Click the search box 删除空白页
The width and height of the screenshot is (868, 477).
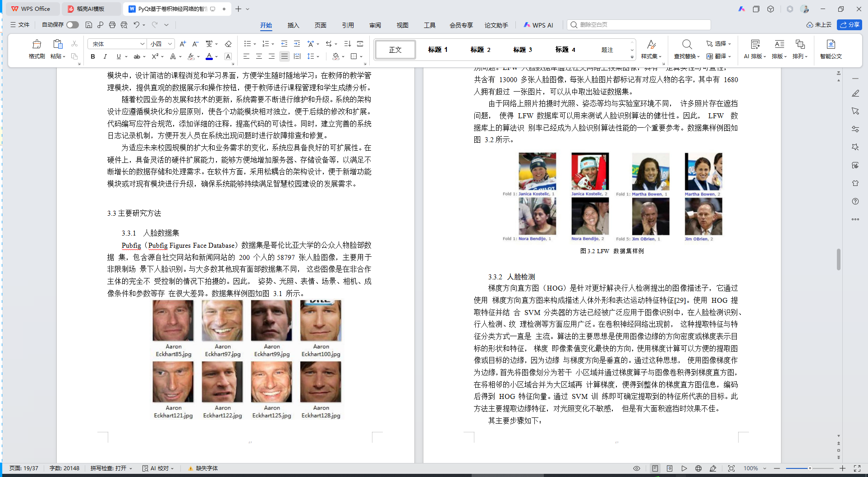point(639,25)
